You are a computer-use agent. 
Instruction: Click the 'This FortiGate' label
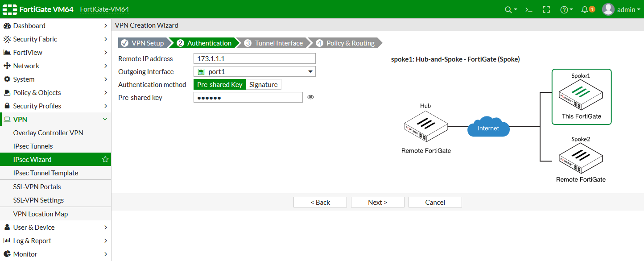pos(582,116)
